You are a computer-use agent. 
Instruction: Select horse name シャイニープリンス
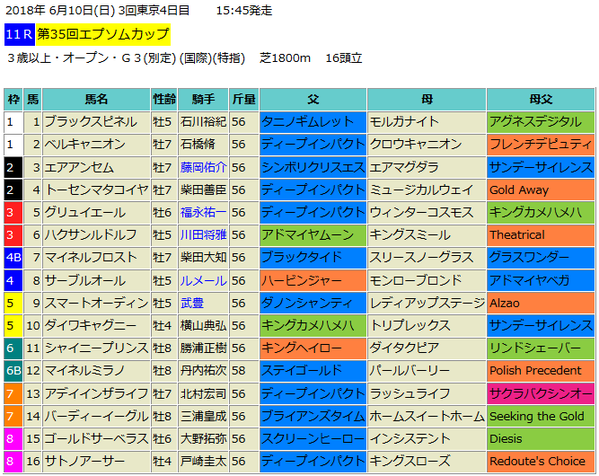click(96, 348)
